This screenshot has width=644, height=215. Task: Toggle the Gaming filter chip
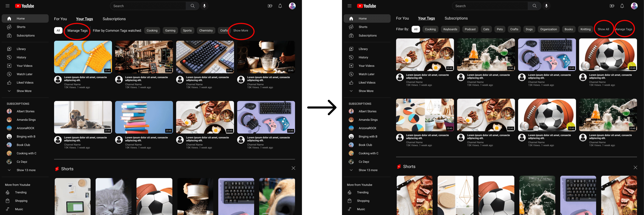coord(170,31)
